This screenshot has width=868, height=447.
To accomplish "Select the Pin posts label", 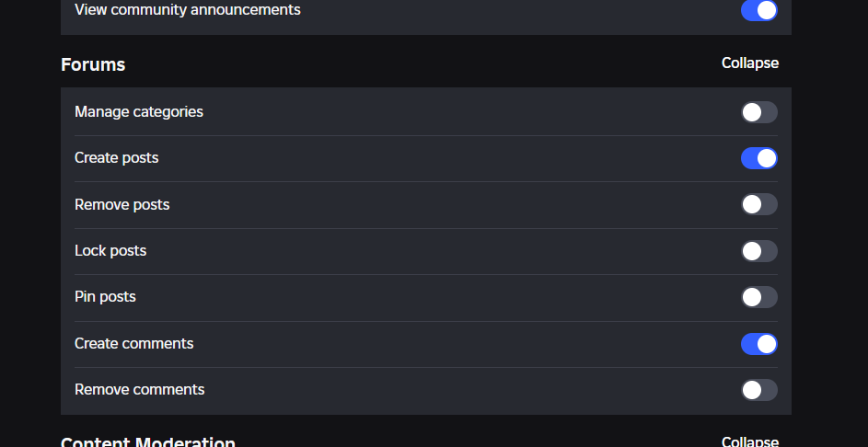I will [105, 297].
